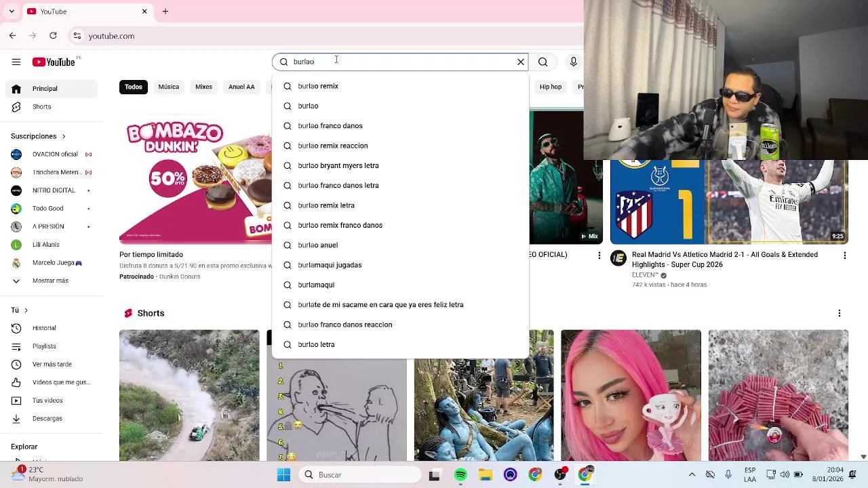The height and width of the screenshot is (488, 868).
Task: Open Real Madrid vs Atletico video title
Action: pyautogui.click(x=725, y=260)
